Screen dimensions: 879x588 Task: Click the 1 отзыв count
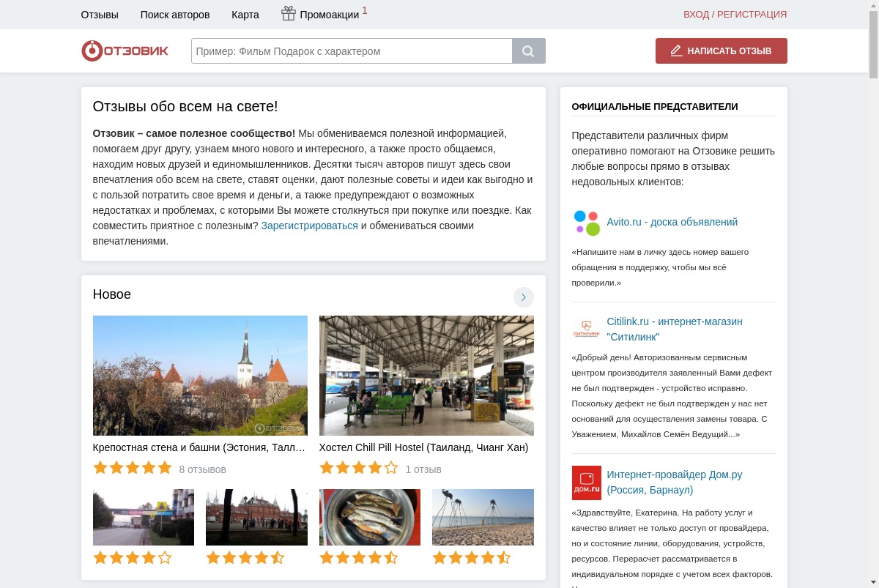point(423,469)
